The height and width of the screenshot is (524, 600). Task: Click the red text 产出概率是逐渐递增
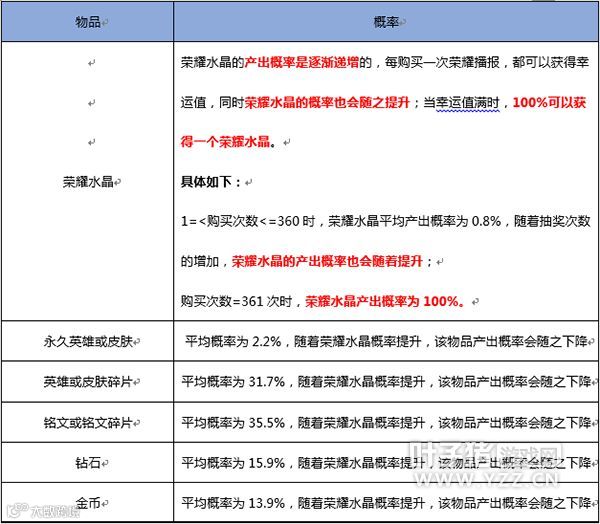coord(302,62)
